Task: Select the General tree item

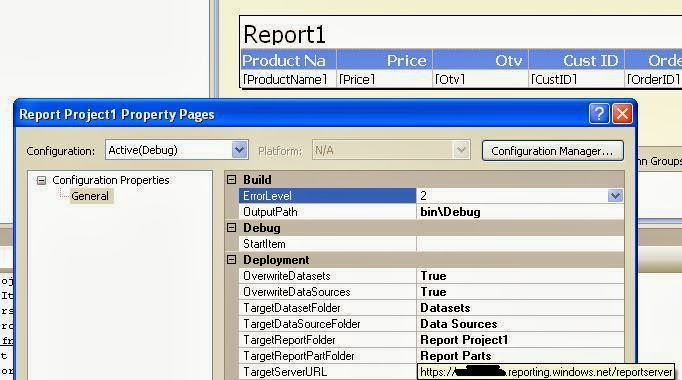Action: pyautogui.click(x=90, y=196)
